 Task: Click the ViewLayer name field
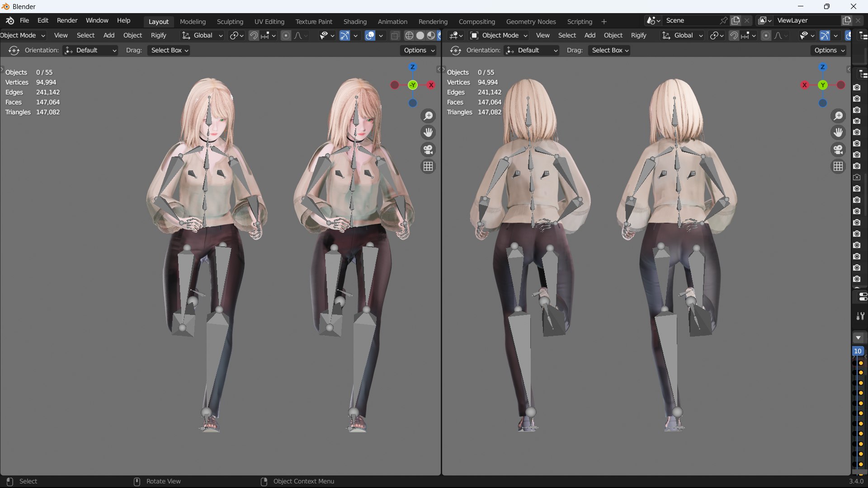pyautogui.click(x=807, y=21)
